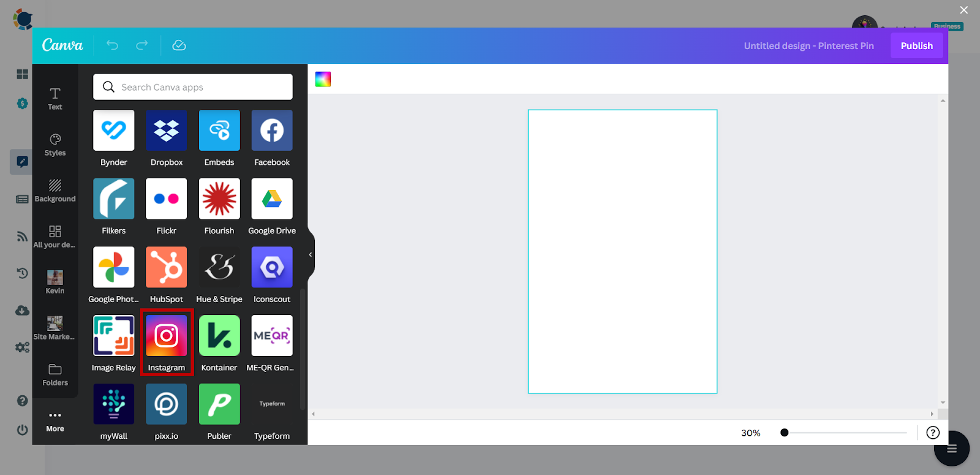The width and height of the screenshot is (980, 475).
Task: Open the Folders tab
Action: 55,374
